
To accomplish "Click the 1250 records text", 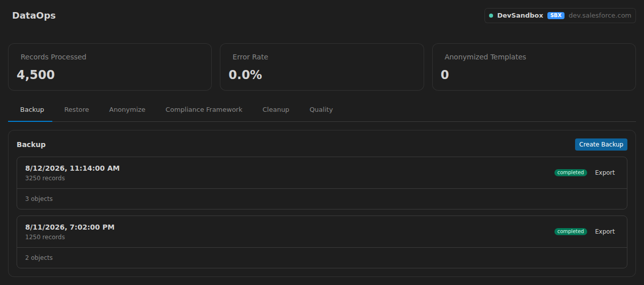I will click(x=45, y=237).
